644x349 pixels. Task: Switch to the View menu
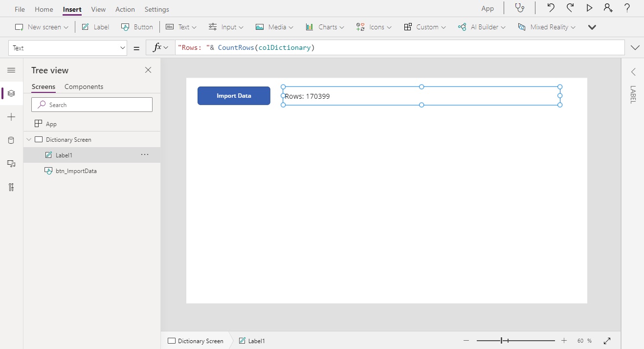coord(98,9)
